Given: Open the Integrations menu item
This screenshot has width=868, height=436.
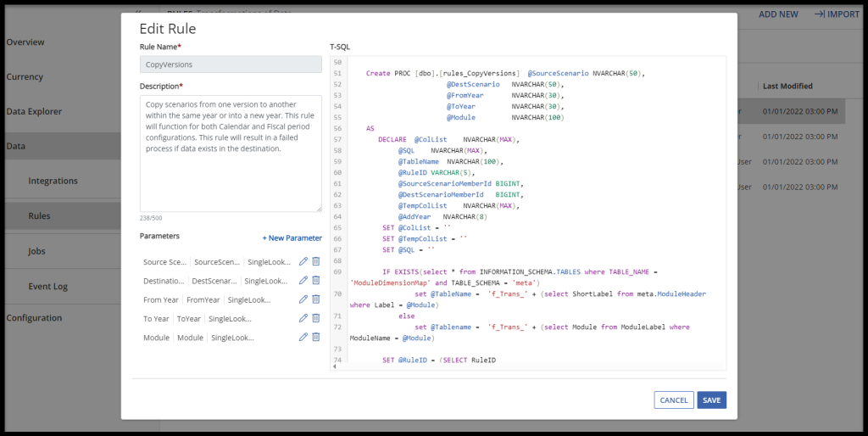Looking at the screenshot, I should pos(53,181).
